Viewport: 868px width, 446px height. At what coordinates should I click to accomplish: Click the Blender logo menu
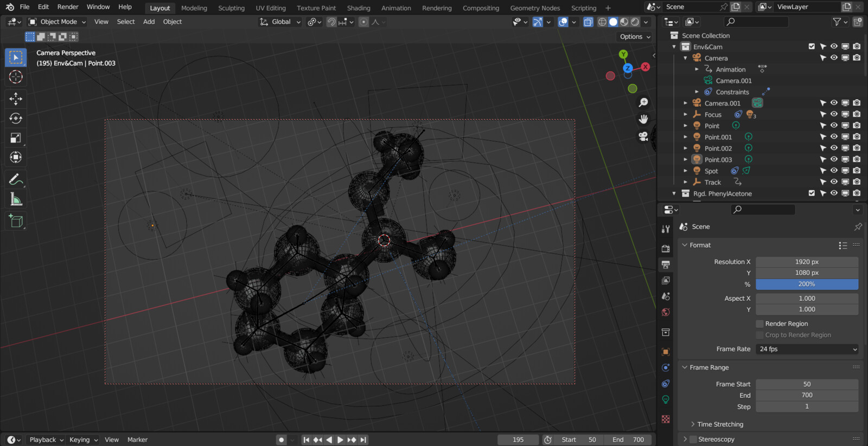point(10,7)
